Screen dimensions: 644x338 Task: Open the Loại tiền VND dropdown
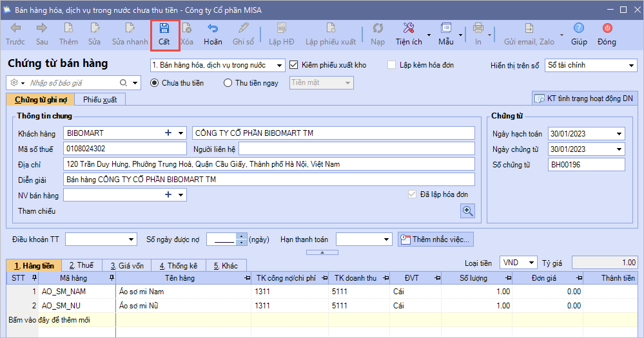pyautogui.click(x=531, y=263)
